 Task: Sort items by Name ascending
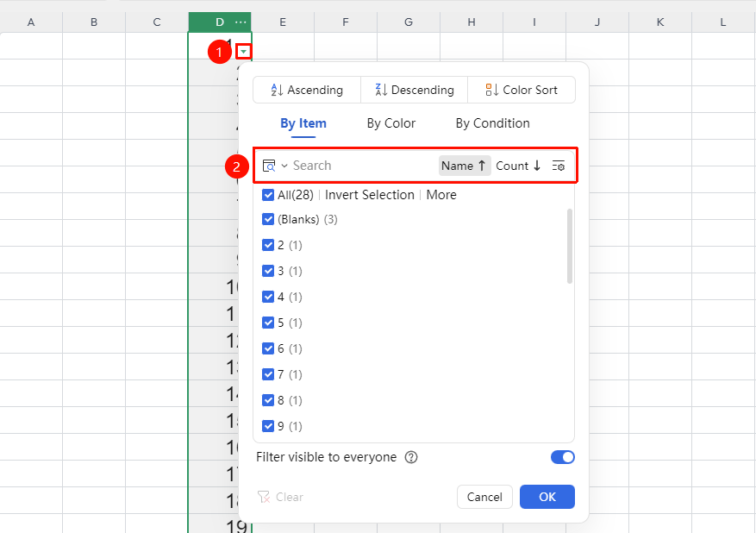pyautogui.click(x=465, y=166)
